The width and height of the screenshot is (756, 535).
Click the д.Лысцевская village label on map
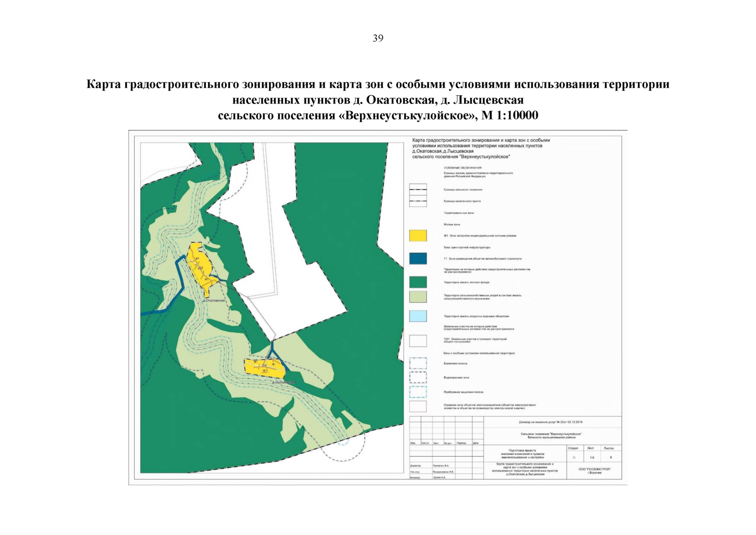coord(284,383)
